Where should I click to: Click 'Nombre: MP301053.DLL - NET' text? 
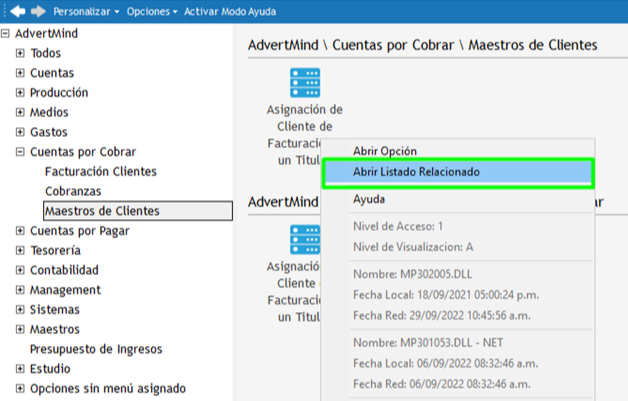[428, 343]
